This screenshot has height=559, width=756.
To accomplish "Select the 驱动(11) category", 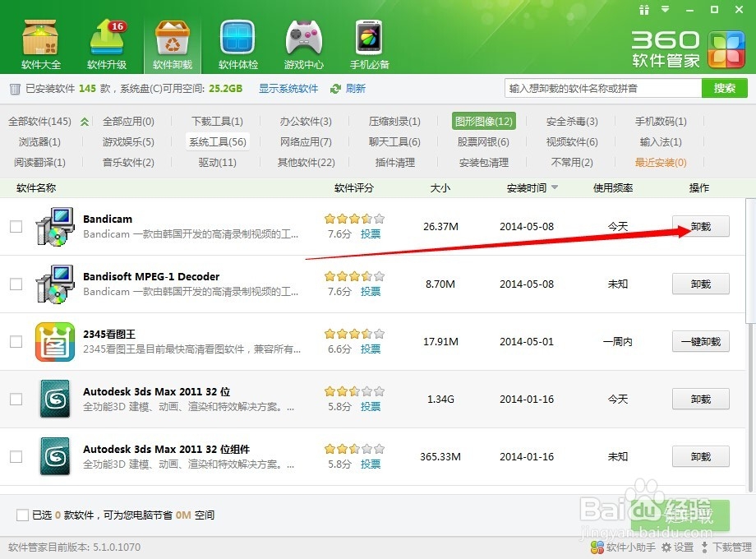I will [218, 163].
